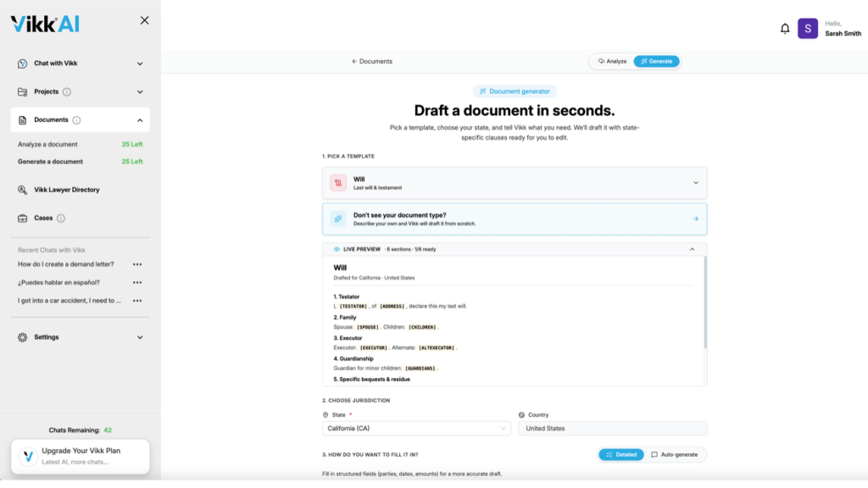The width and height of the screenshot is (868, 488).
Task: Click the Vikk Lawyer Directory icon
Action: (x=22, y=190)
